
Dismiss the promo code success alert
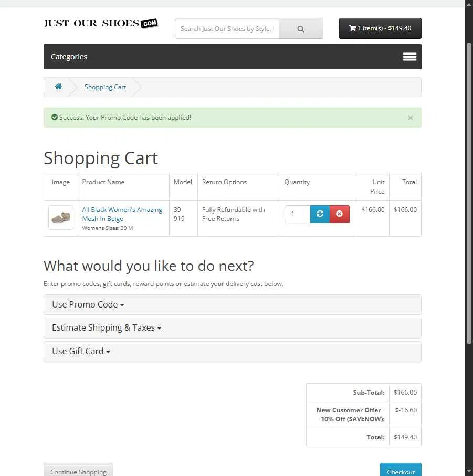tap(410, 118)
